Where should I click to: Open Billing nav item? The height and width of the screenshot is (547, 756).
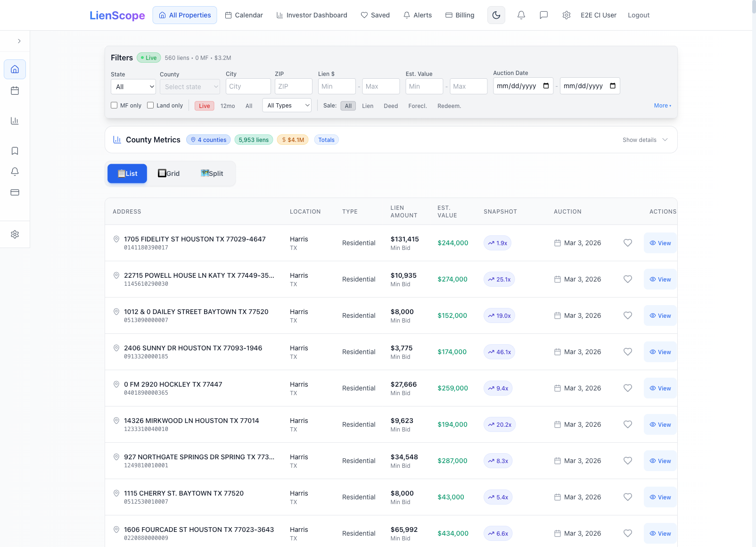(460, 15)
